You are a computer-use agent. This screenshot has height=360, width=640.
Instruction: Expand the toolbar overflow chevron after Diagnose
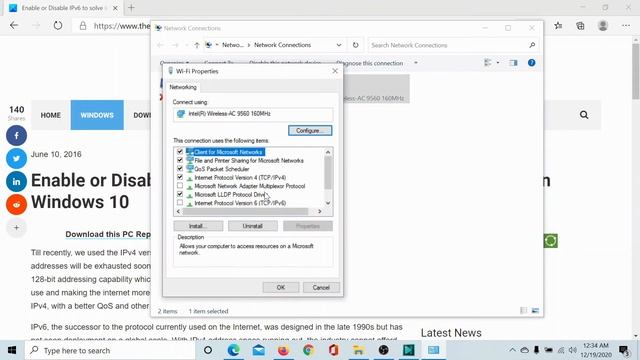[x=416, y=63]
